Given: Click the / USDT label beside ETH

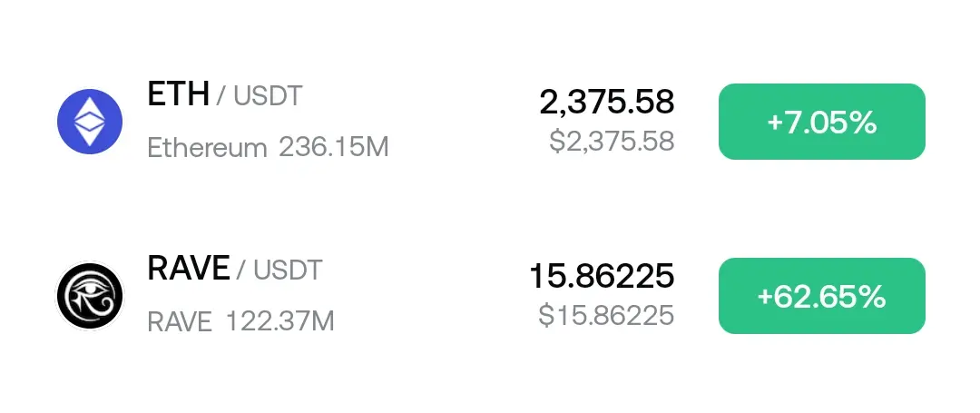Looking at the screenshot, I should click(x=260, y=96).
